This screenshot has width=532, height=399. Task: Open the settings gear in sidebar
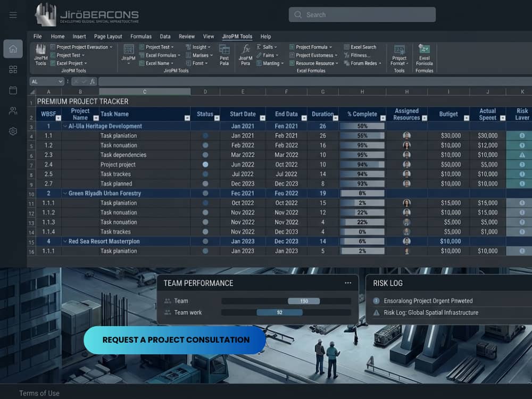tap(13, 131)
